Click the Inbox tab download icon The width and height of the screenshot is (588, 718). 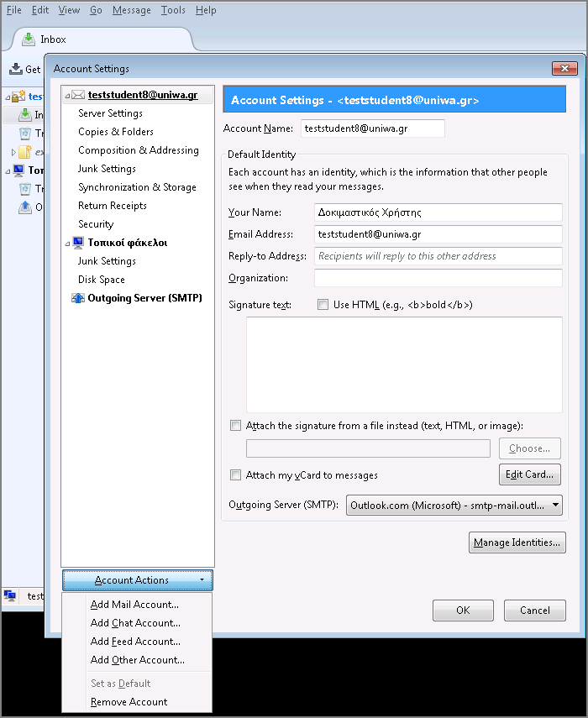[29, 39]
